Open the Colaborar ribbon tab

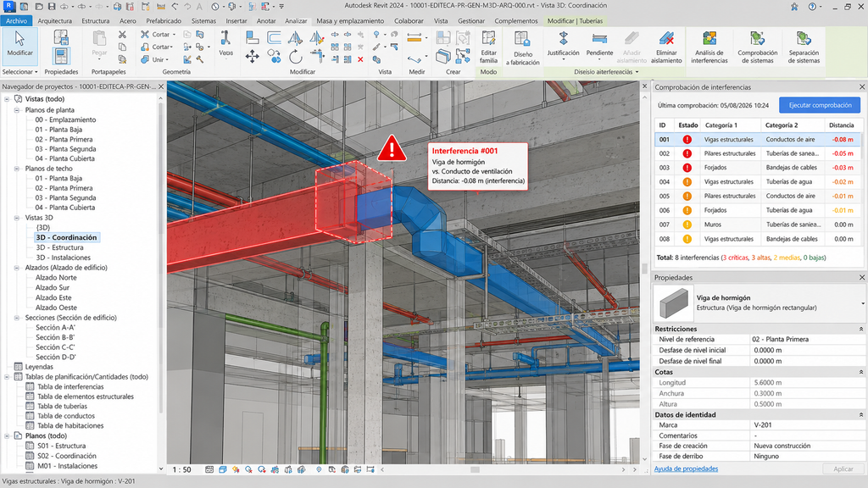click(409, 21)
